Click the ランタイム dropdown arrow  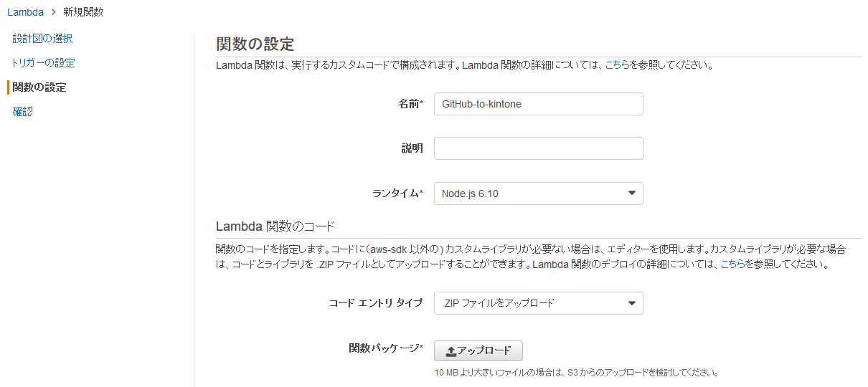click(631, 193)
